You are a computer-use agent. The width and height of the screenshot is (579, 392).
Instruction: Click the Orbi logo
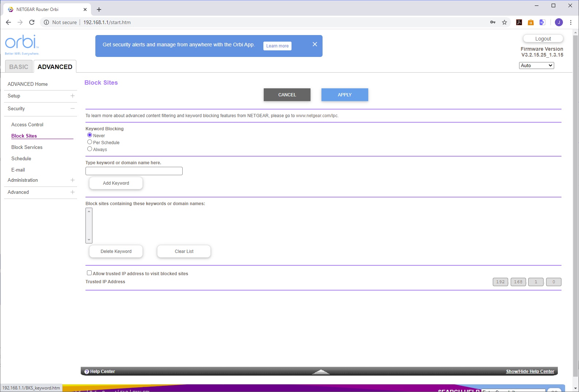coord(22,45)
